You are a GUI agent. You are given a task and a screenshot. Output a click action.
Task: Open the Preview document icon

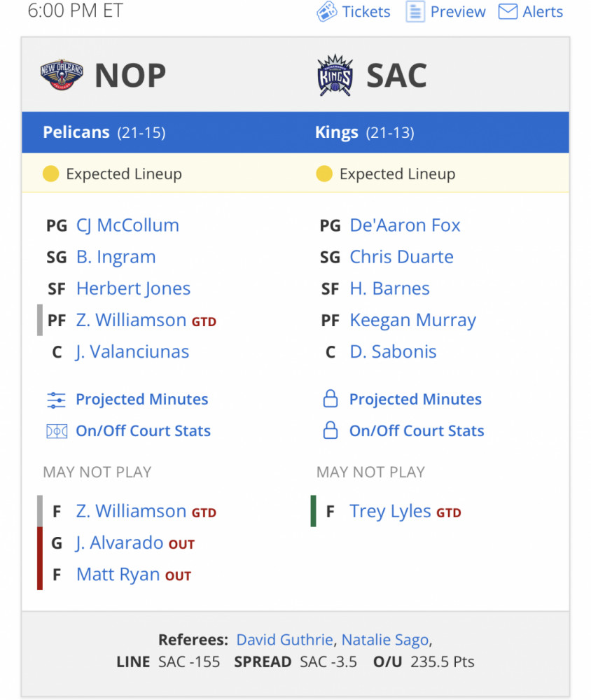pos(415,12)
